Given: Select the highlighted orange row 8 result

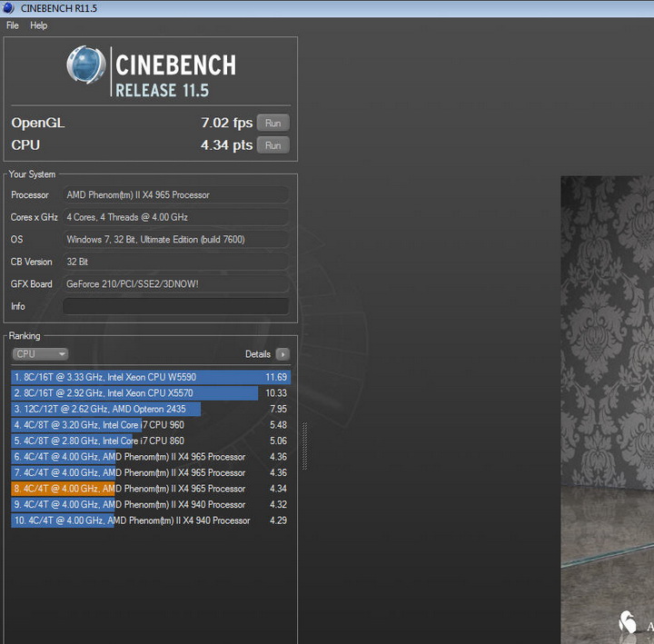Looking at the screenshot, I should pyautogui.click(x=151, y=489).
